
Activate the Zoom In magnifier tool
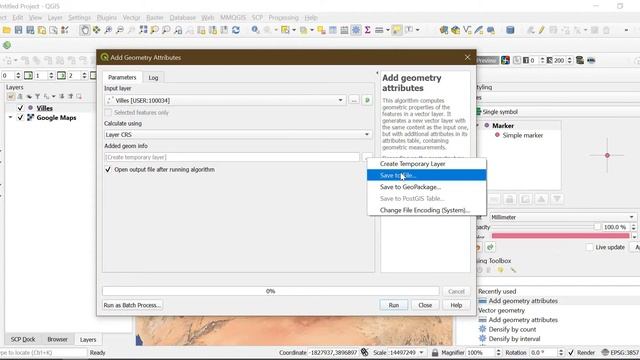point(108,30)
